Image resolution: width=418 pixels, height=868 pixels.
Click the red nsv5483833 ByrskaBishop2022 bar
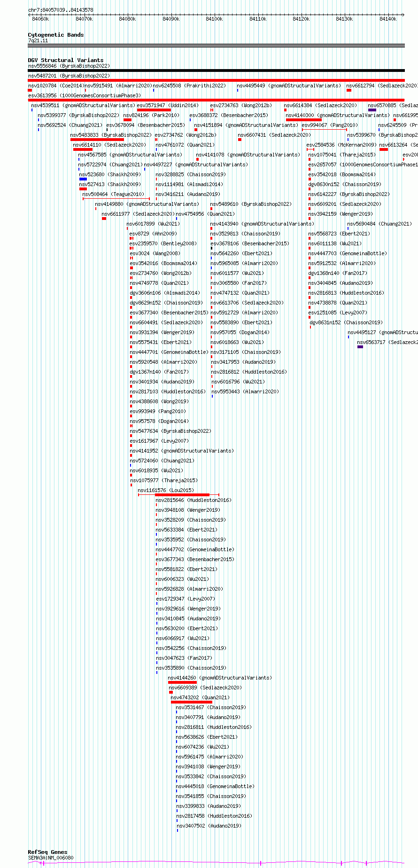[x=97, y=140]
